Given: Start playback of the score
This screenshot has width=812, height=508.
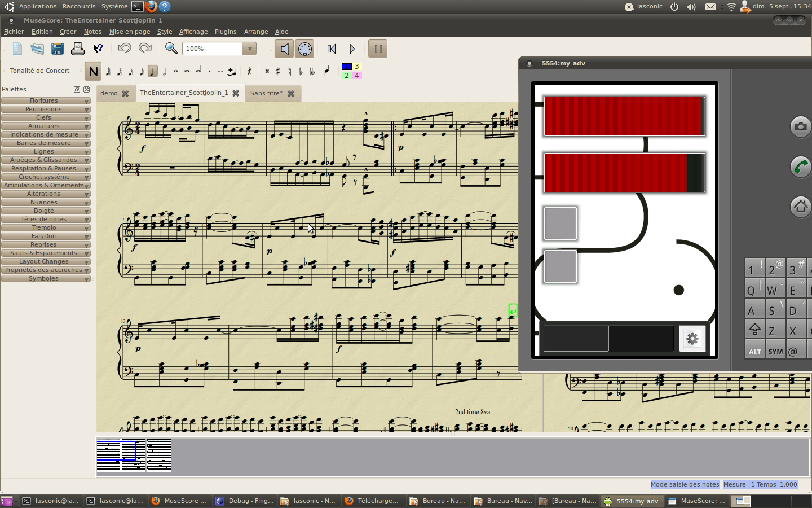Looking at the screenshot, I should click(352, 49).
